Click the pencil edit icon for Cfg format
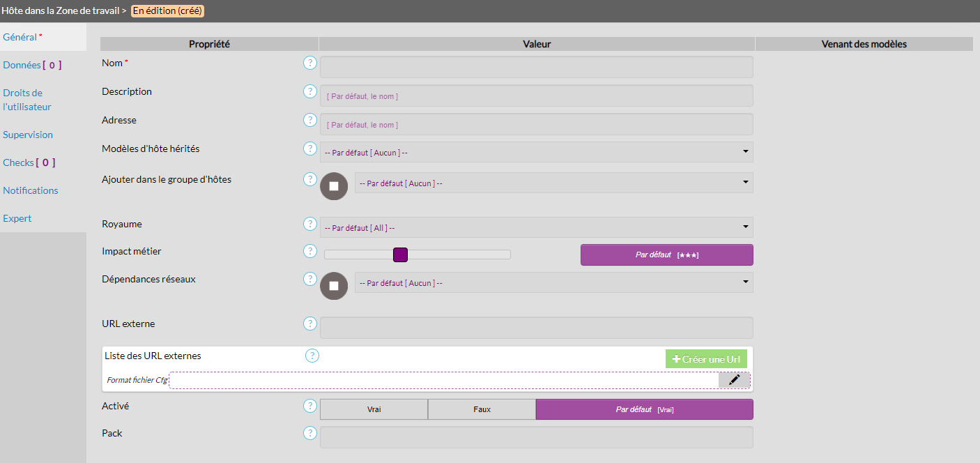 pos(734,380)
